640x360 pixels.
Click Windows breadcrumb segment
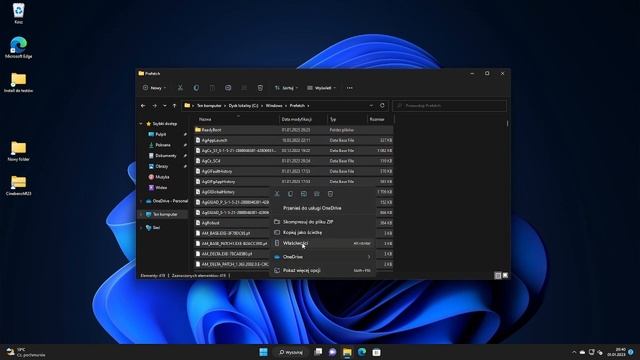coord(274,106)
